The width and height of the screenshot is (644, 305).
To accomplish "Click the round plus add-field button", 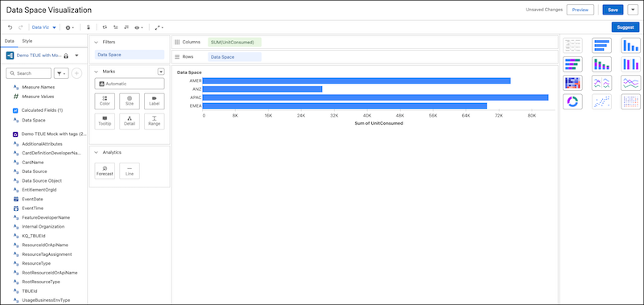I will [76, 73].
